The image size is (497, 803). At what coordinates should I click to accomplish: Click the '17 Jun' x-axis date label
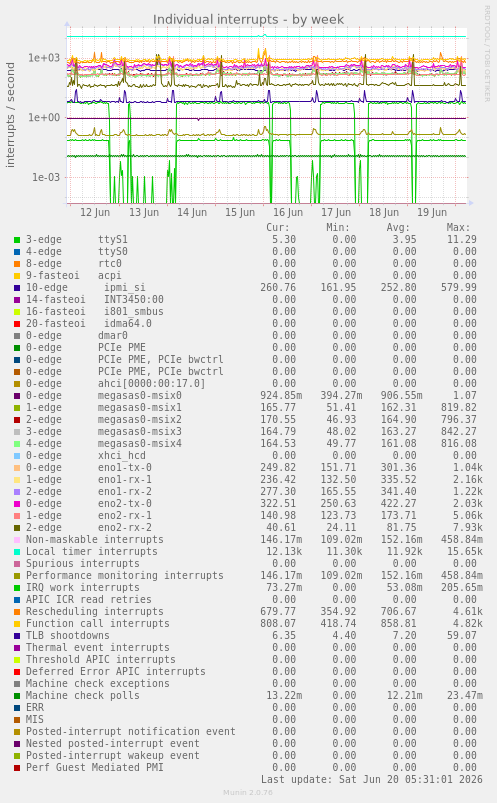click(336, 212)
